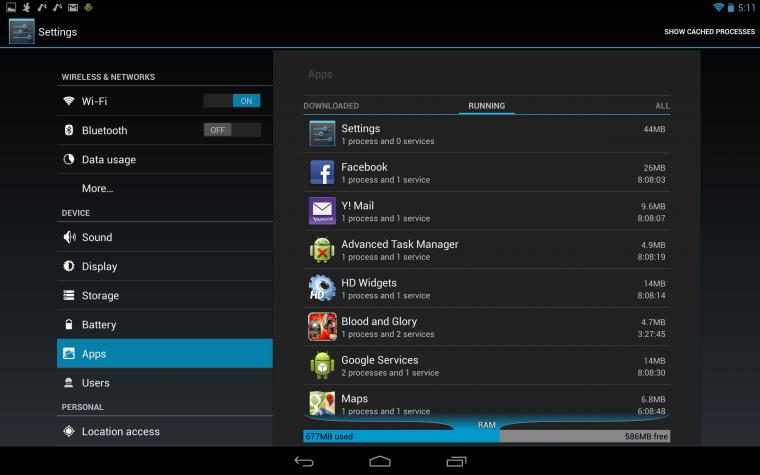The width and height of the screenshot is (760, 475).
Task: Tap Show Cached Processes
Action: pos(710,32)
